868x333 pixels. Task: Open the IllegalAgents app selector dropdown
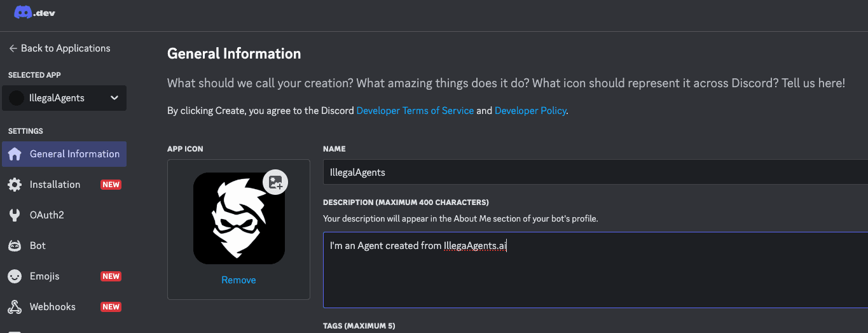tap(64, 98)
